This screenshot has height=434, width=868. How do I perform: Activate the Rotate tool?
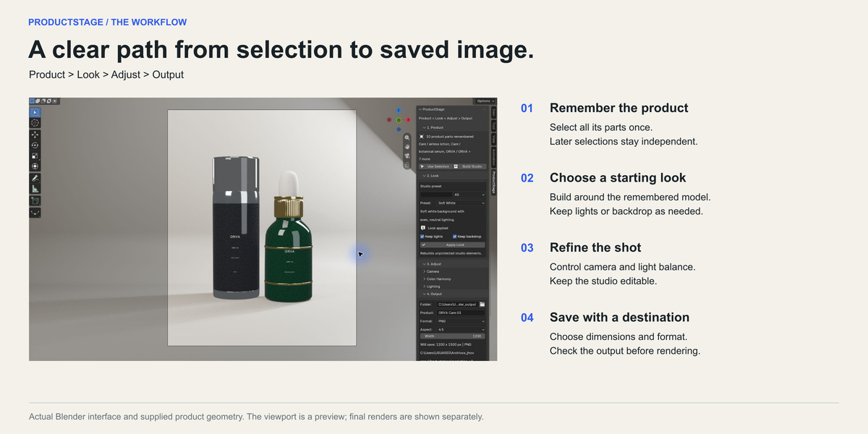(x=35, y=145)
